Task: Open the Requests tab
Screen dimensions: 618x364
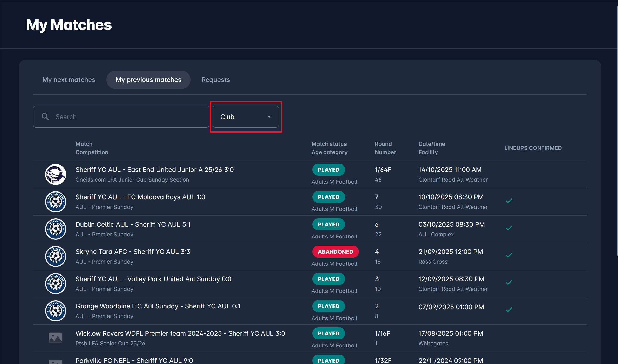Action: [x=216, y=80]
